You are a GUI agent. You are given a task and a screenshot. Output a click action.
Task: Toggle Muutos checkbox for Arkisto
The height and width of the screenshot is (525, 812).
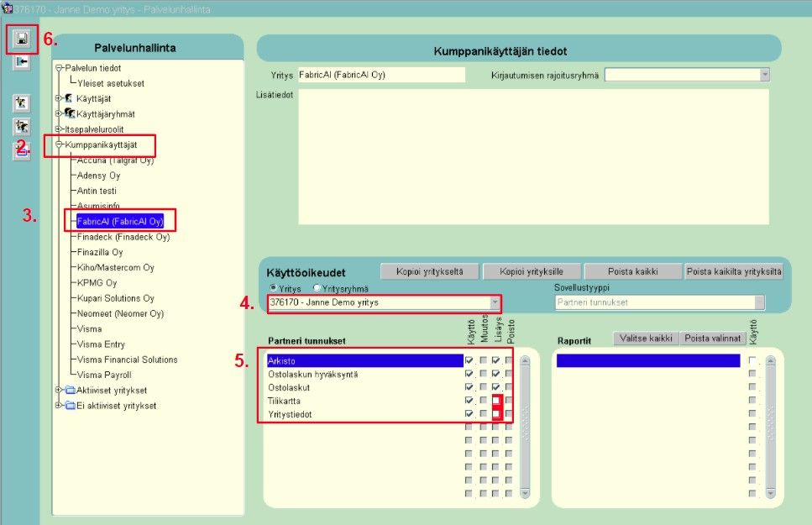click(483, 360)
